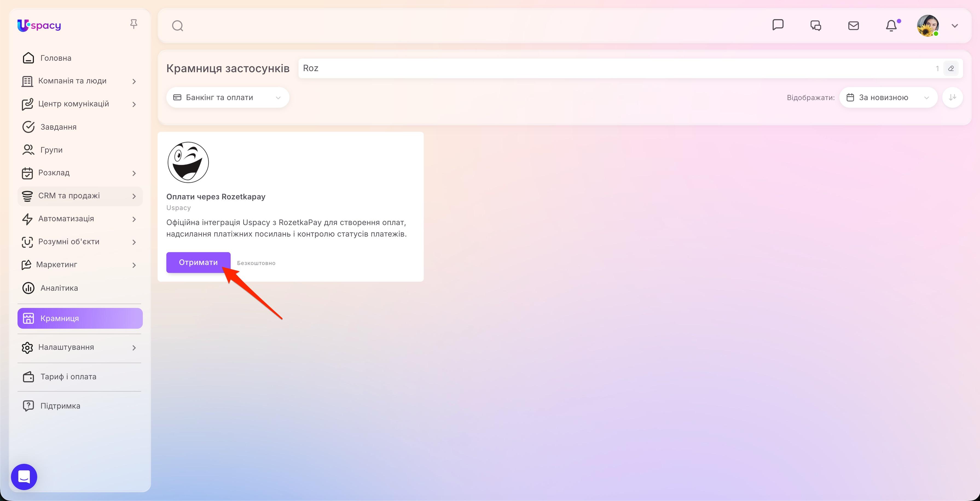The height and width of the screenshot is (501, 980).
Task: Open the Оплати через Rozetkapay title
Action: coord(216,197)
